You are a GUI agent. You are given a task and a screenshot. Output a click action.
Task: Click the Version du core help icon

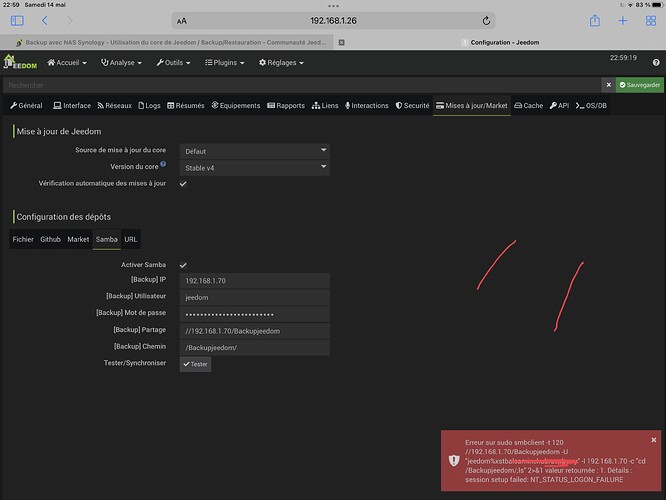click(x=163, y=164)
